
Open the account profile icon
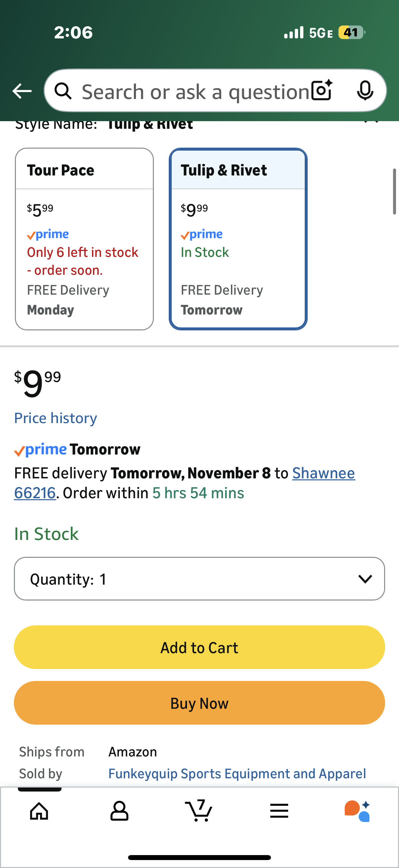(x=119, y=811)
